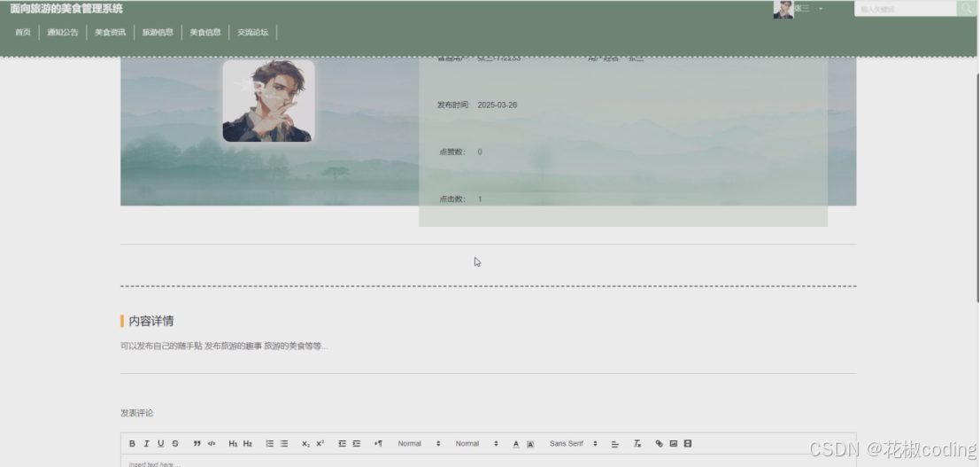The height and width of the screenshot is (467, 980).
Task: Go to 首页 in navigation bar
Action: [x=23, y=32]
